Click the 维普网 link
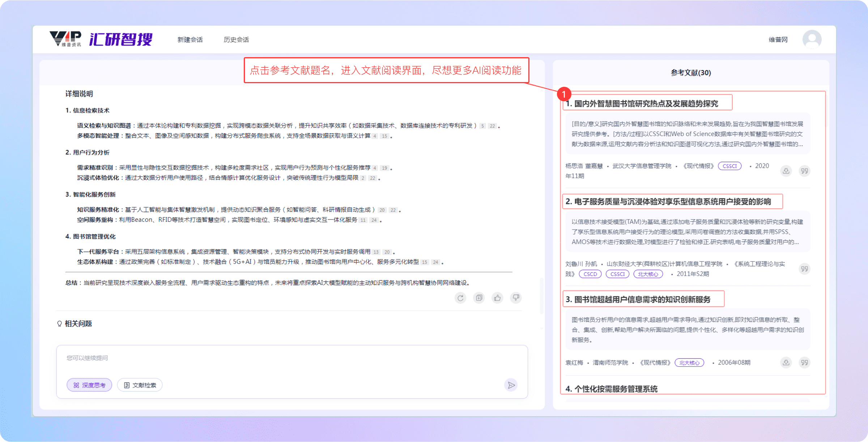The width and height of the screenshot is (868, 442). click(778, 39)
